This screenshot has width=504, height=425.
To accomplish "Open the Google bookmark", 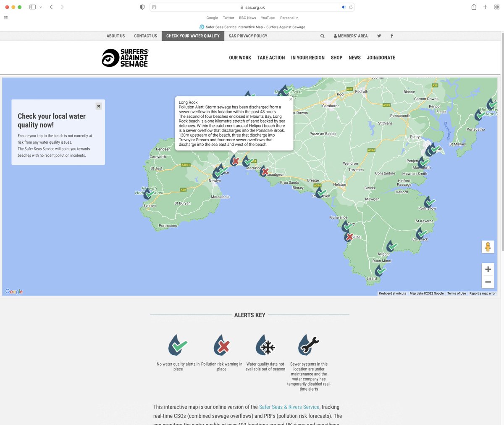I will pos(212,18).
